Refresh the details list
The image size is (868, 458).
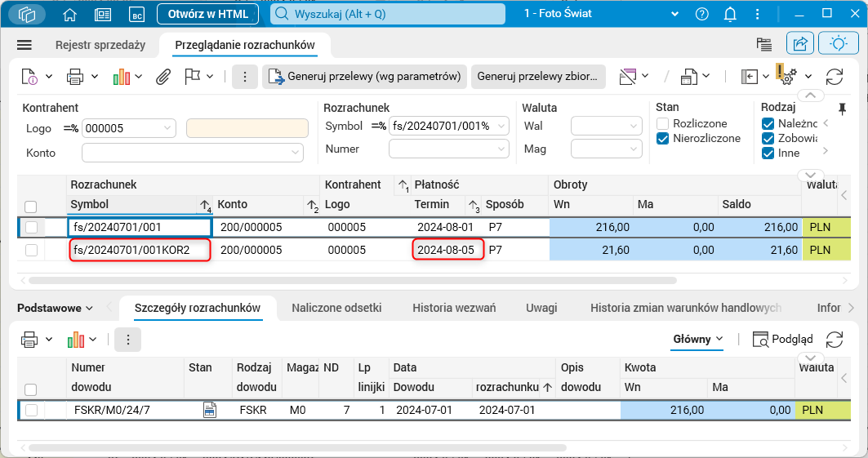(x=835, y=339)
